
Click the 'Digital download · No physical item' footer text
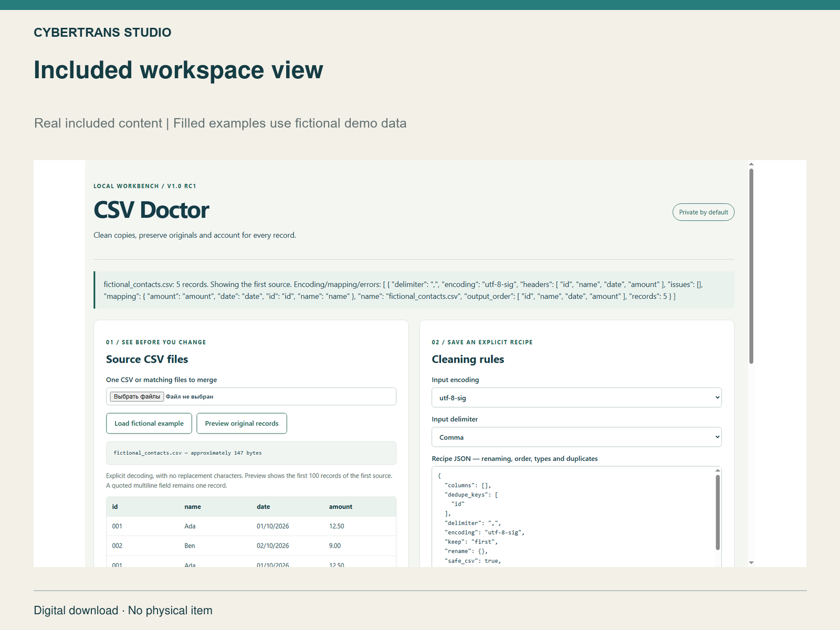point(123,611)
